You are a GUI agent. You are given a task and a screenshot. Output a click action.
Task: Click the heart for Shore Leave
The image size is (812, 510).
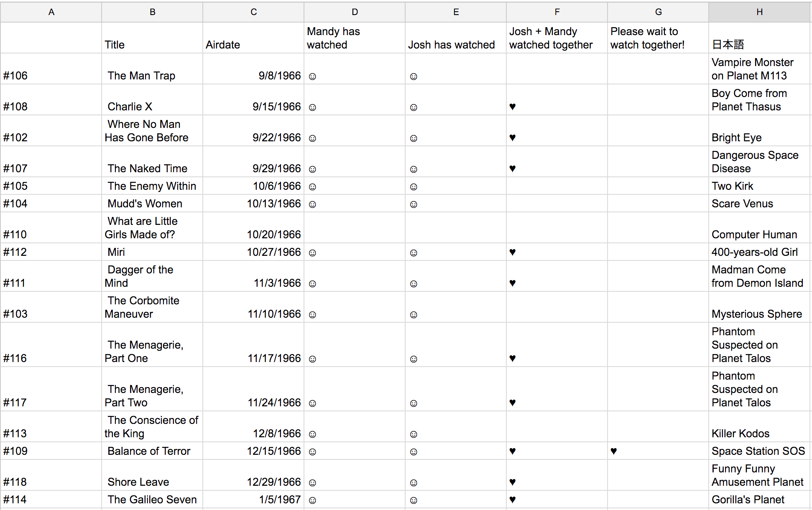513,482
